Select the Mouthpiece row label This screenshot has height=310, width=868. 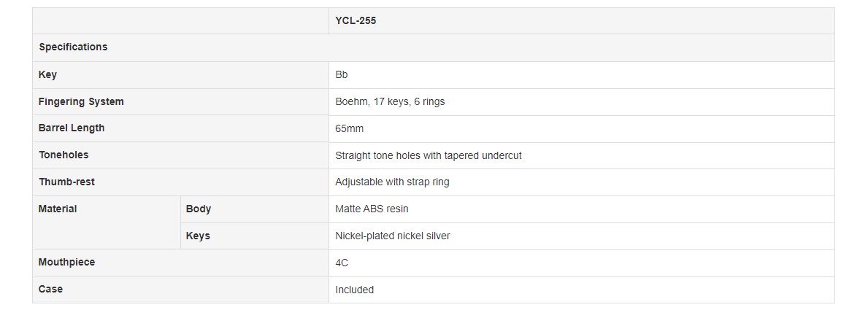[66, 262]
